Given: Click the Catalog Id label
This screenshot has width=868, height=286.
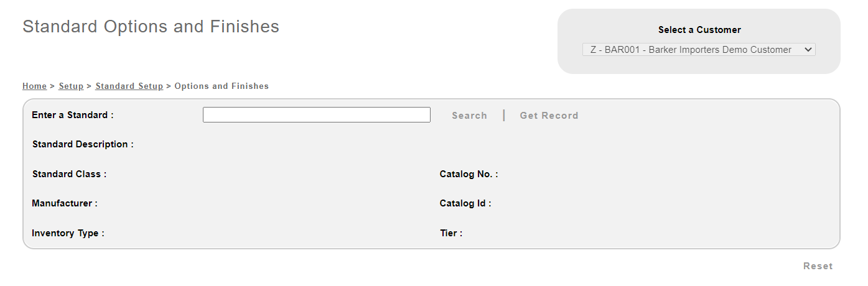Looking at the screenshot, I should (465, 203).
